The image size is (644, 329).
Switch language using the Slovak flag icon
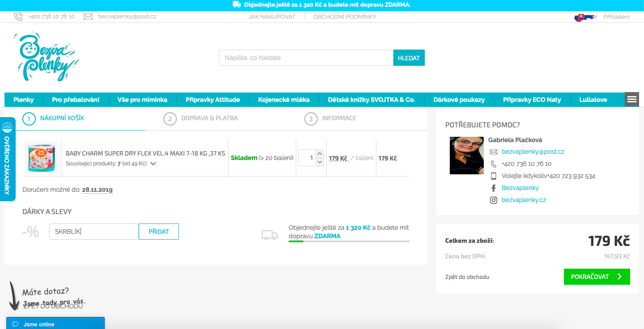pos(584,17)
